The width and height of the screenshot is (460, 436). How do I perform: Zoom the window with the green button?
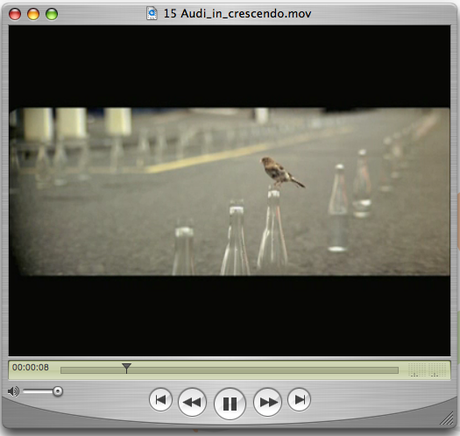click(x=52, y=14)
